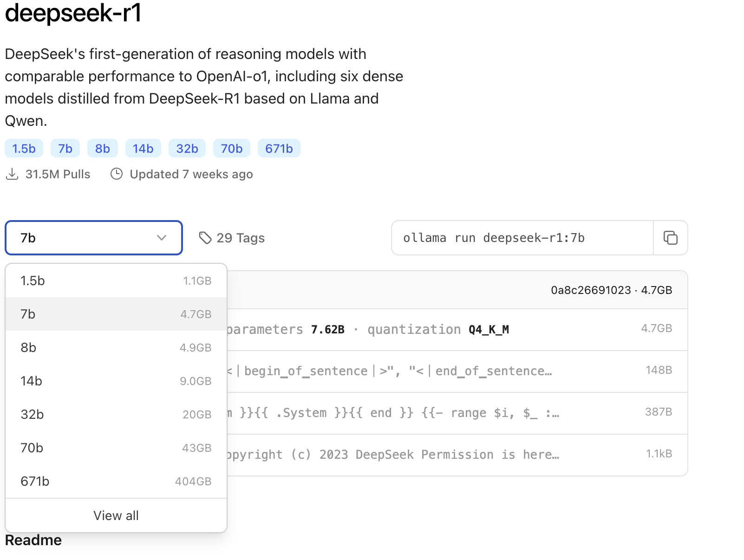Image resolution: width=744 pixels, height=560 pixels.
Task: Open View all in the dropdown list
Action: point(116,515)
